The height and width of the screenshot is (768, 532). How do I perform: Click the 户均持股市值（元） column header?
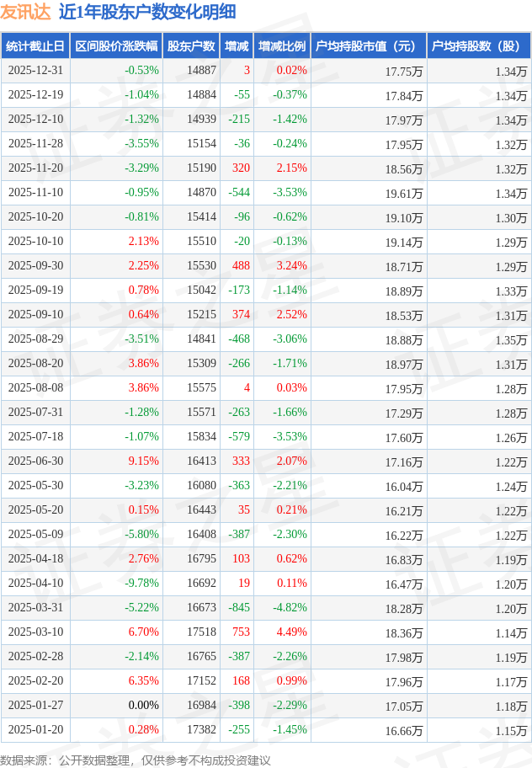click(368, 46)
